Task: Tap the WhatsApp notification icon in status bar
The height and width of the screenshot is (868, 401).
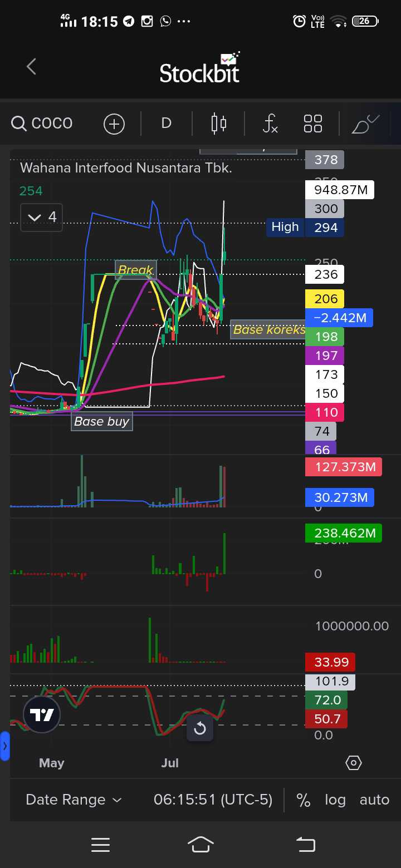Action: pos(165,22)
